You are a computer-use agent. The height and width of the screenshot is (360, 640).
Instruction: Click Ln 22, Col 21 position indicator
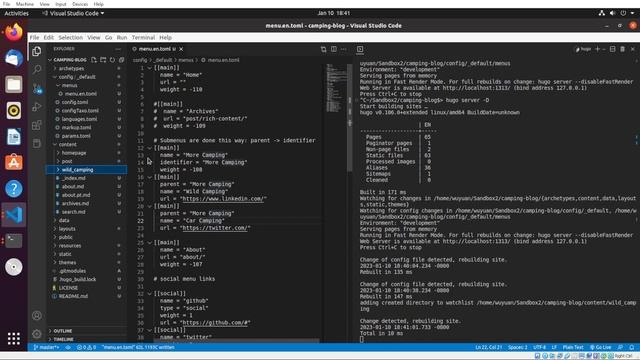pos(489,347)
